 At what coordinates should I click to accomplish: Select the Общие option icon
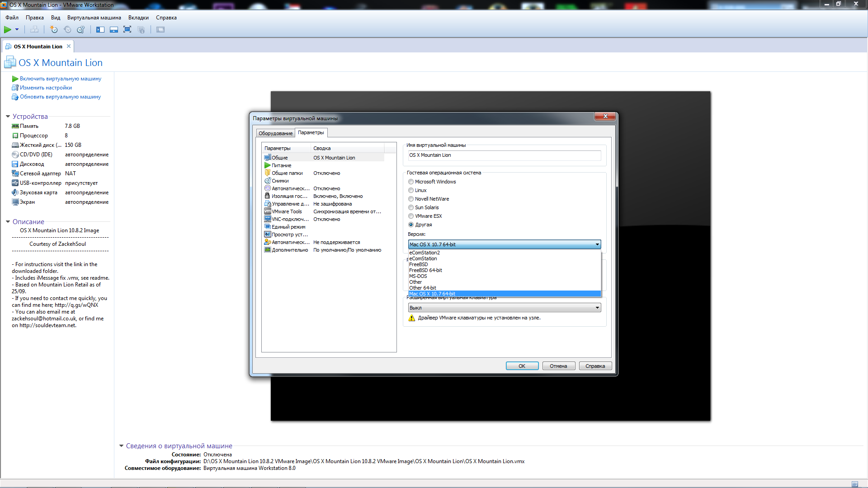[x=268, y=158]
